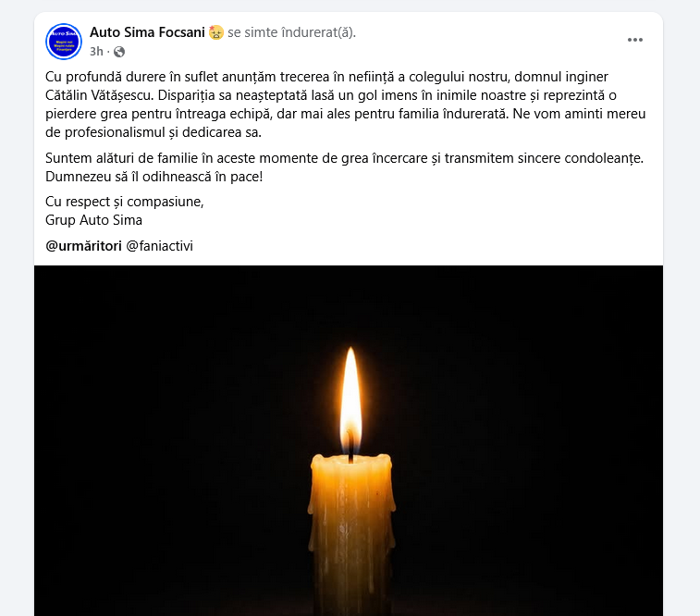
Task: Click the 'Cu respect și compasiune' closing line
Action: pyautogui.click(x=125, y=202)
